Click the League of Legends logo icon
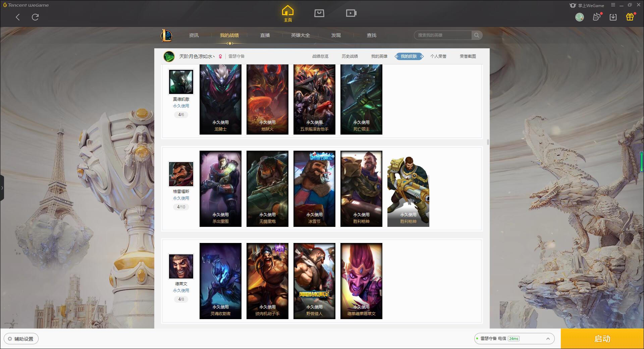 click(x=166, y=35)
